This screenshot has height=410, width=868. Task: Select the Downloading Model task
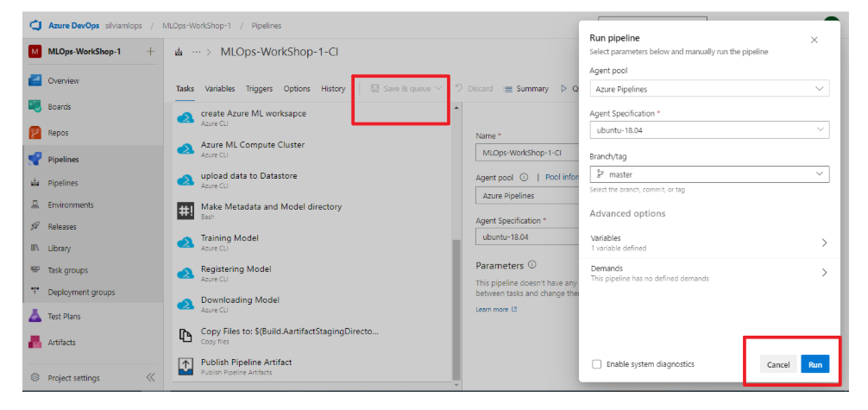tap(312, 304)
